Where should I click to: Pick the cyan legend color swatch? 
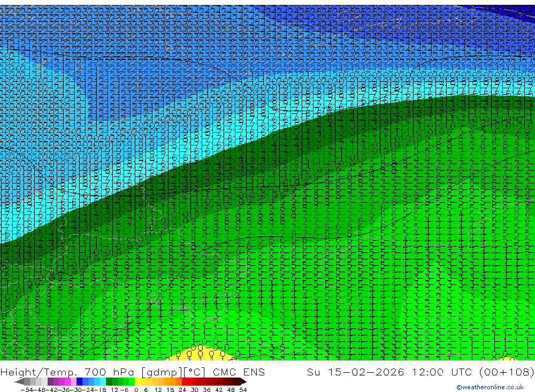tap(103, 382)
